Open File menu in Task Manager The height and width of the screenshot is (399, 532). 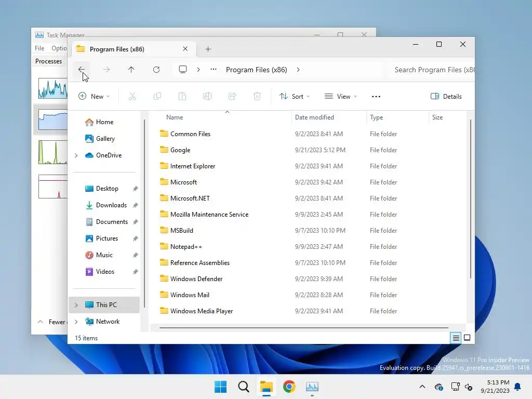(39, 48)
